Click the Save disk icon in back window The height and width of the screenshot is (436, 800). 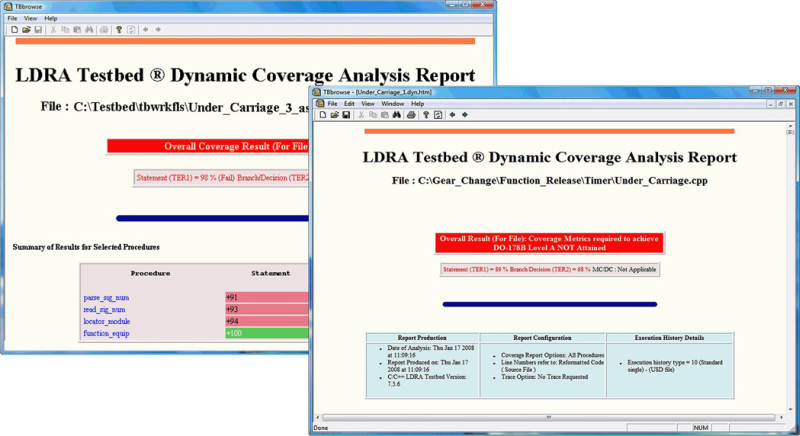(x=38, y=30)
